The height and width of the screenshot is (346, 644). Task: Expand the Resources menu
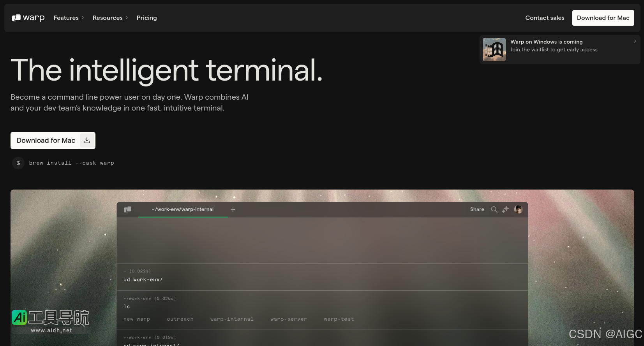110,18
